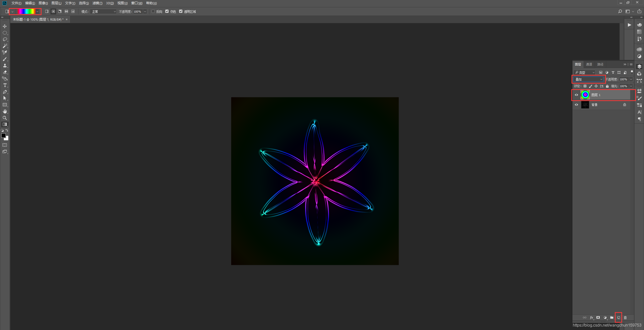
Task: Open the 叠加 layer blend mode dropdown
Action: tap(589, 79)
